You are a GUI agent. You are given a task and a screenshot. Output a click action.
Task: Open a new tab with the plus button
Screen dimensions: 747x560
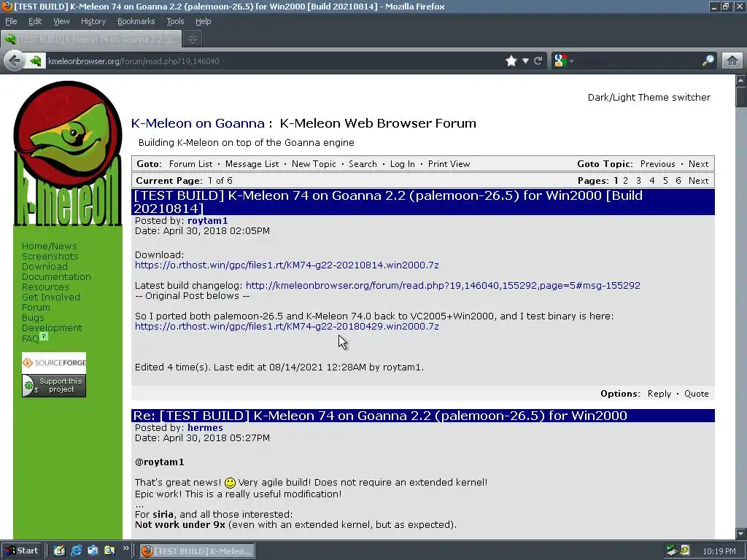193,39
